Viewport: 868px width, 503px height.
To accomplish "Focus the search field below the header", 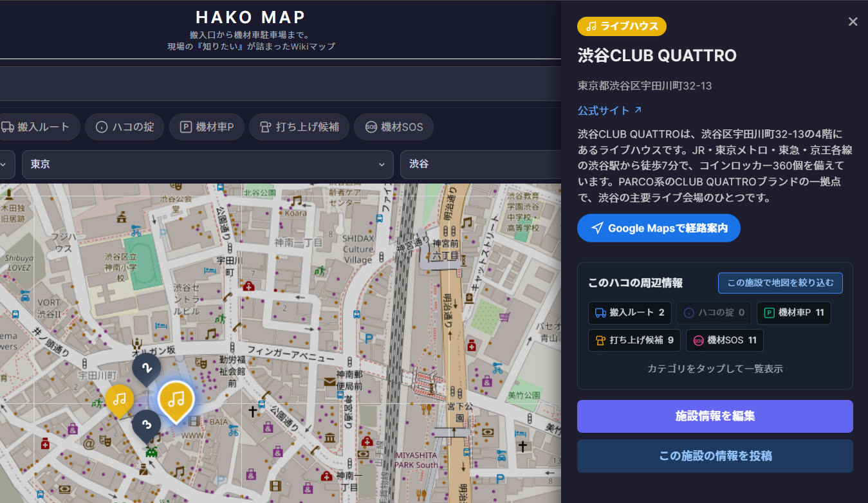I will [281, 84].
